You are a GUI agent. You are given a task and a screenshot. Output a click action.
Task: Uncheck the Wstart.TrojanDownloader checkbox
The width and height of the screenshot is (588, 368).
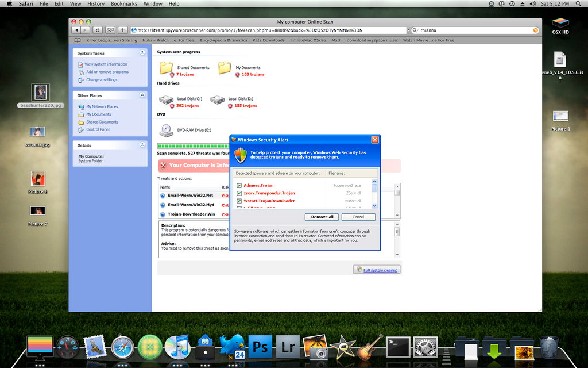239,201
